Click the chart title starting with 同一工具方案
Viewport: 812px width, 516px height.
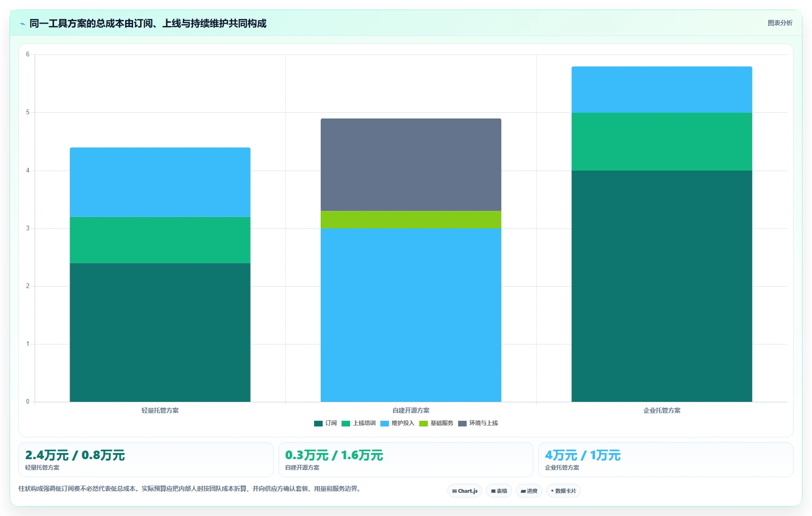click(x=148, y=23)
